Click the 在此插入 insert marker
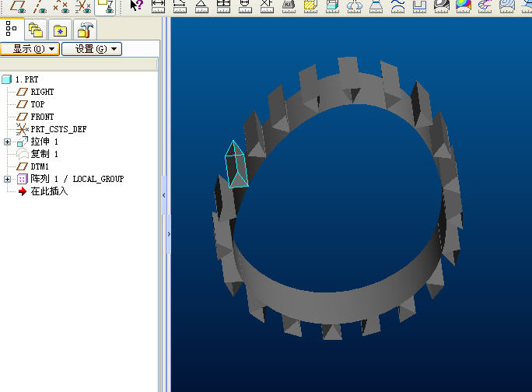This screenshot has width=532, height=392. coord(43,191)
